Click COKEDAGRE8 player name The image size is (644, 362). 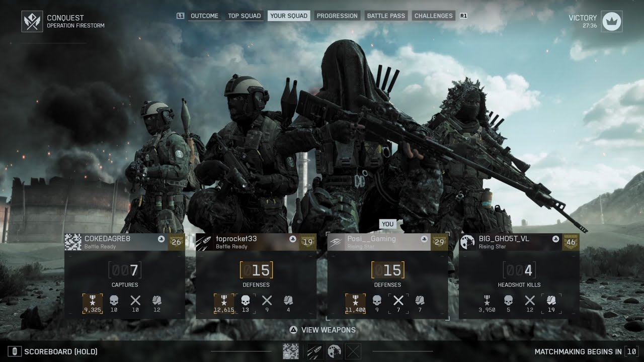(x=107, y=238)
